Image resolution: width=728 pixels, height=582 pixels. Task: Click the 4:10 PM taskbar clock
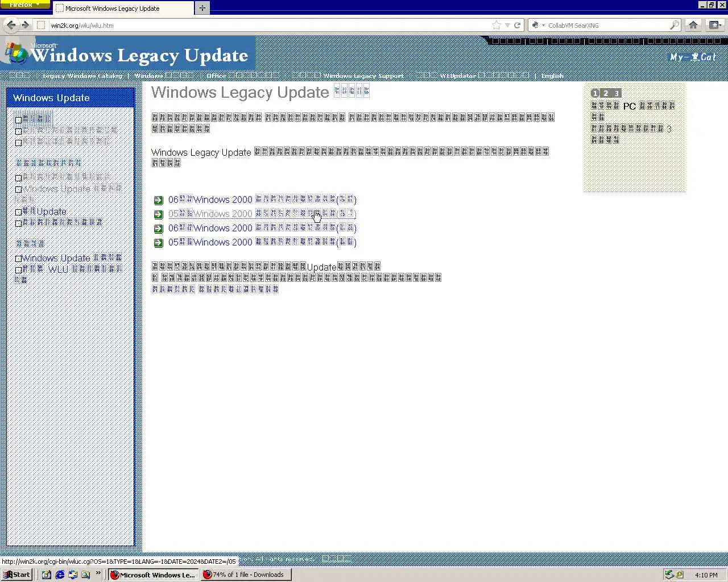706,575
